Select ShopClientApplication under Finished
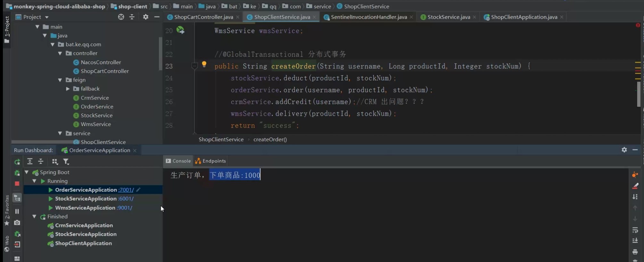 click(83, 243)
